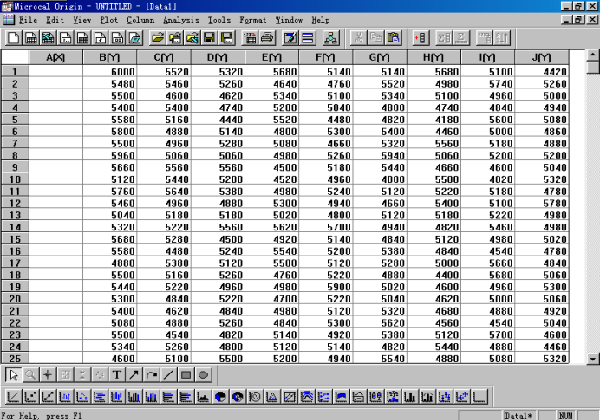
Task: Select the Zoom magnifier tool
Action: click(30, 375)
